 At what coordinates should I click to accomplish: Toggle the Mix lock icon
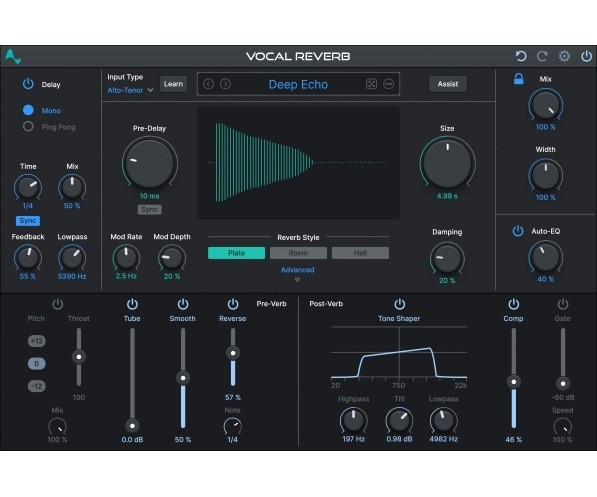point(519,79)
